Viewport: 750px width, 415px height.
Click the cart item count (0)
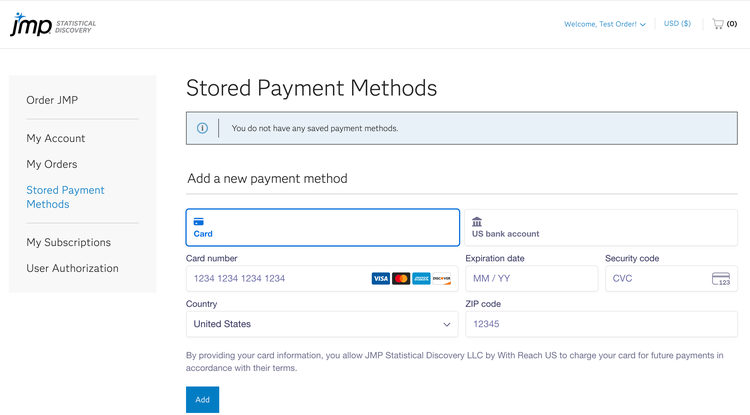(x=732, y=24)
